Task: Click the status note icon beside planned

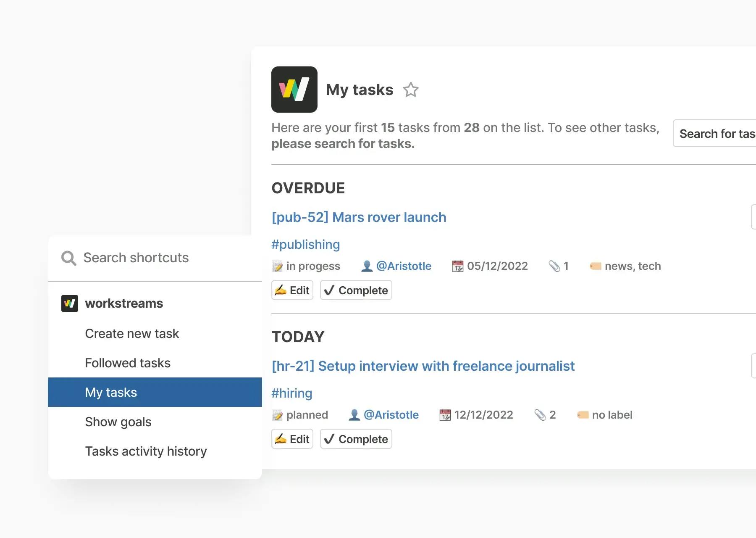Action: (x=277, y=415)
